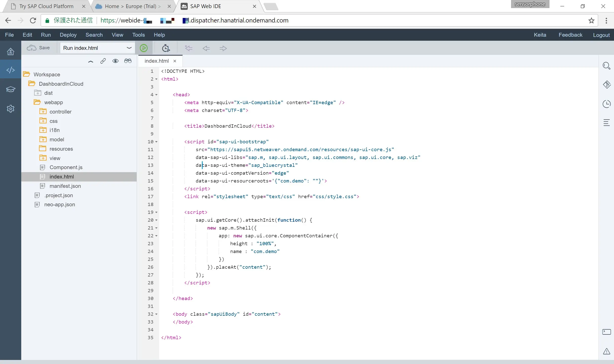Open the Git History clock icon
This screenshot has height=364, width=614.
[606, 104]
